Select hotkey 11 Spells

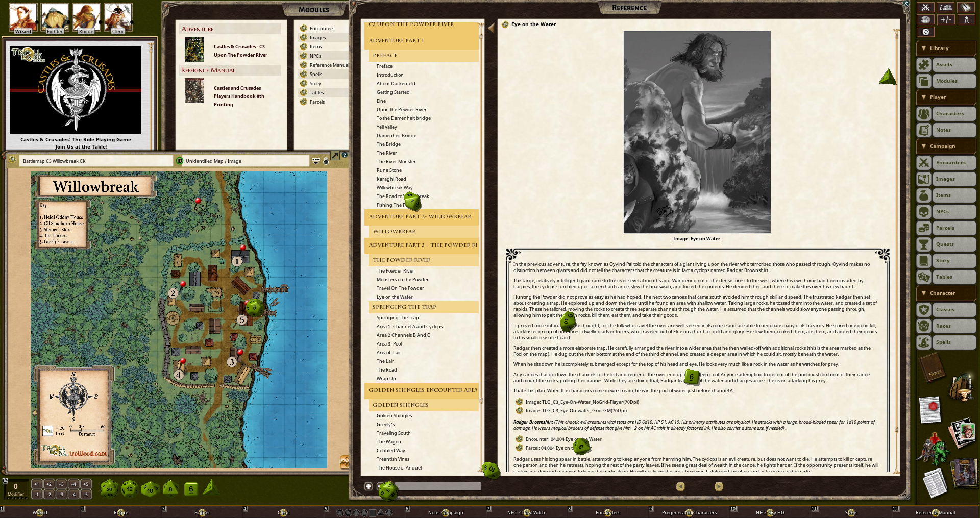pyautogui.click(x=851, y=512)
